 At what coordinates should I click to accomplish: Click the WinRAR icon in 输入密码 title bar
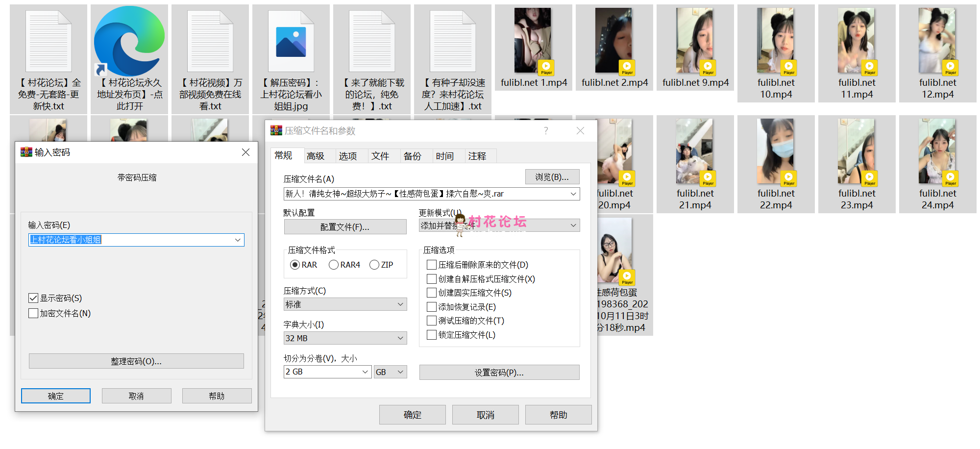(26, 152)
